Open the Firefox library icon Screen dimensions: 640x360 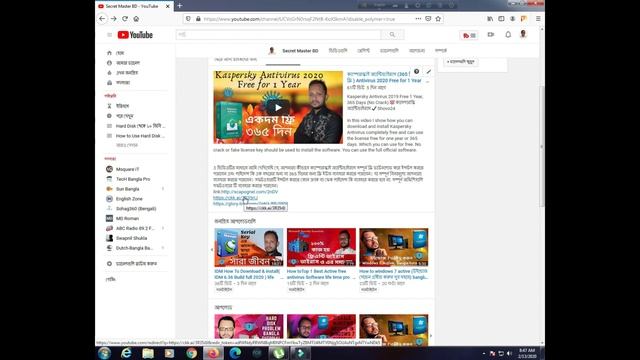(x=490, y=19)
